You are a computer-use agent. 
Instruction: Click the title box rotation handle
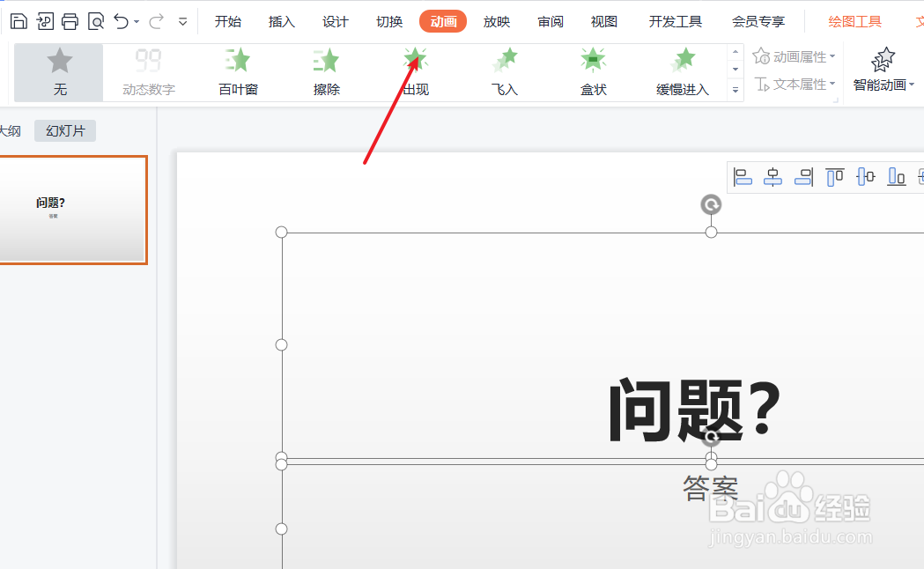(711, 205)
